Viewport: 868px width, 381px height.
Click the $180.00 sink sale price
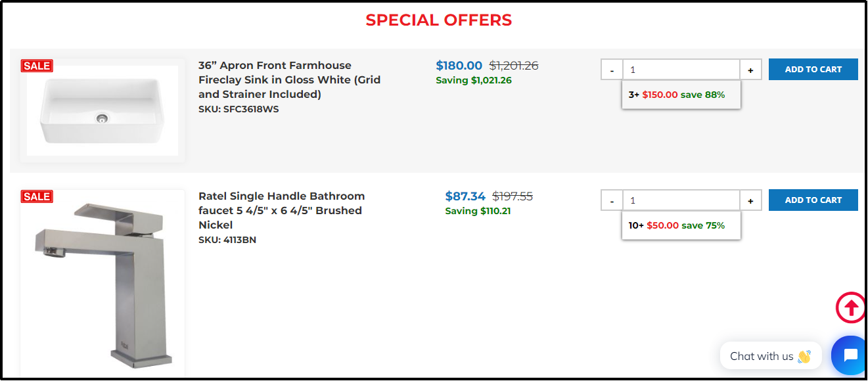459,66
